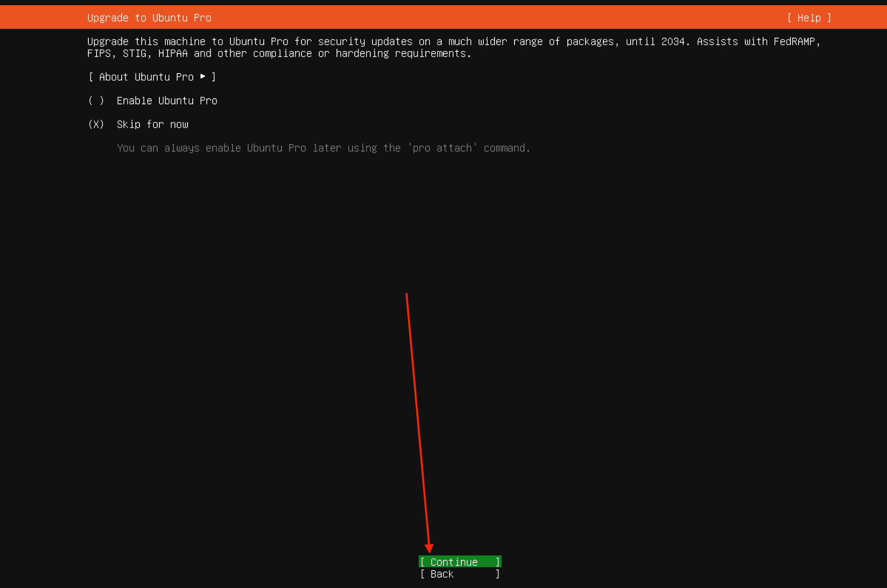Click the checked Skip for now marker
This screenshot has width=887, height=588.
click(96, 124)
